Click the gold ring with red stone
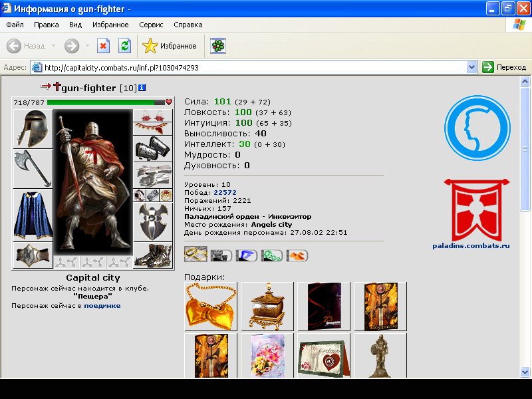532x399 pixels. 166,195
